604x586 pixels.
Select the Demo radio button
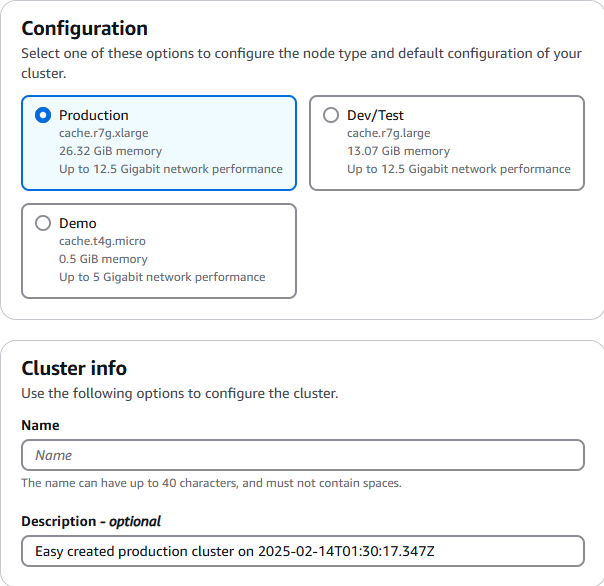[43, 223]
